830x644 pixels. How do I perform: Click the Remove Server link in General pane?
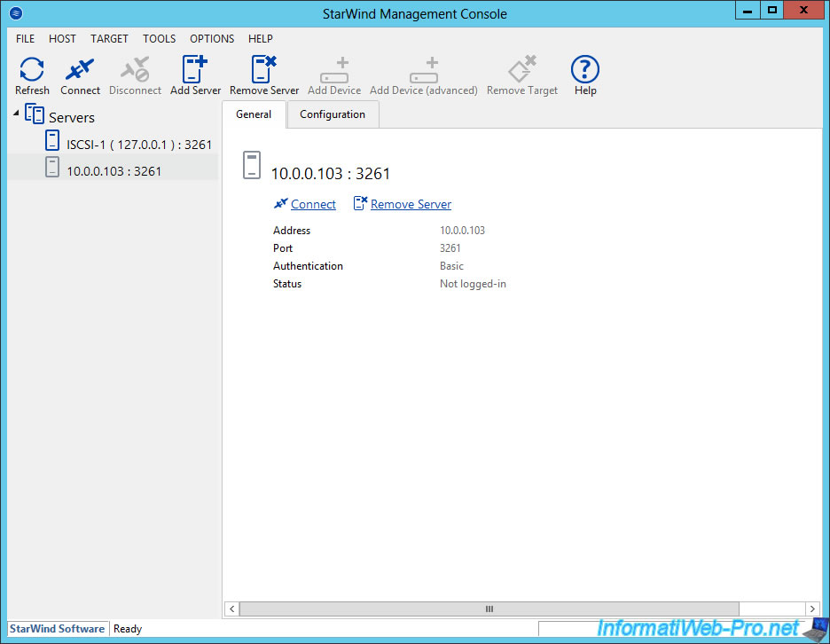[x=411, y=204]
